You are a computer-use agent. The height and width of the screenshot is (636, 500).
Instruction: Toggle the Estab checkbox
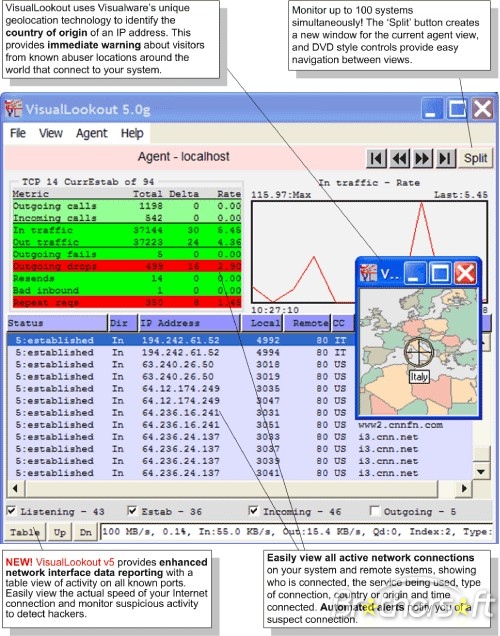(132, 511)
